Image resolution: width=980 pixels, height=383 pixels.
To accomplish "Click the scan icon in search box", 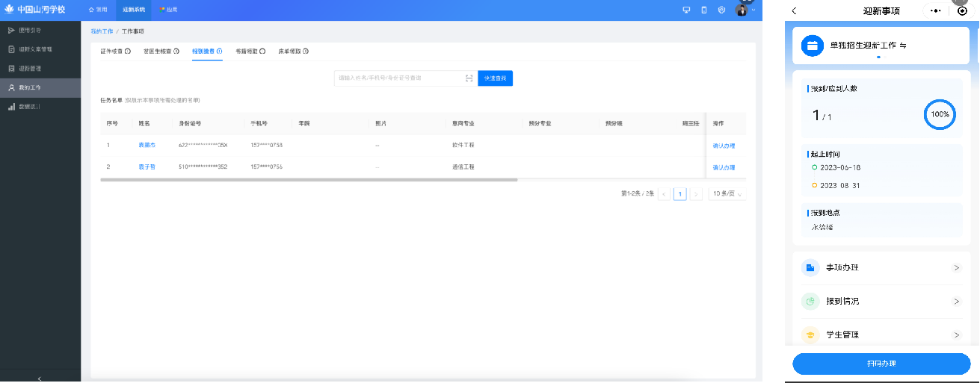I will pyautogui.click(x=469, y=78).
